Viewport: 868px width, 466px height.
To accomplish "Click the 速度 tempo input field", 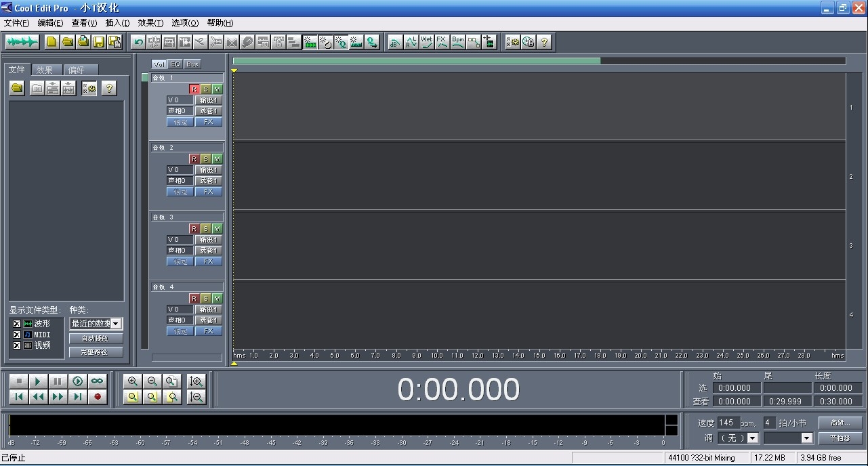I will point(729,423).
